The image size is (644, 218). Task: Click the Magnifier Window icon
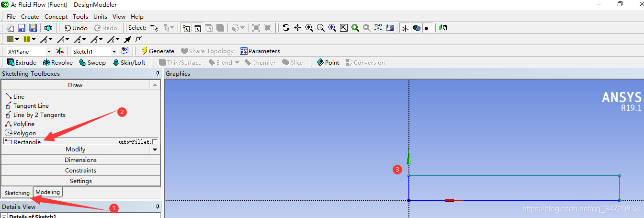[344, 28]
